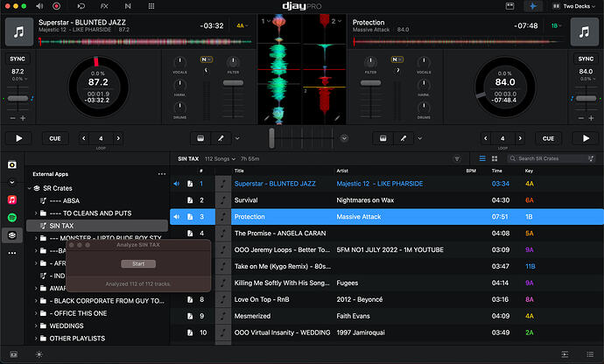The height and width of the screenshot is (364, 604).
Task: Click deck 1 volume fader handle
Action: click(x=233, y=83)
